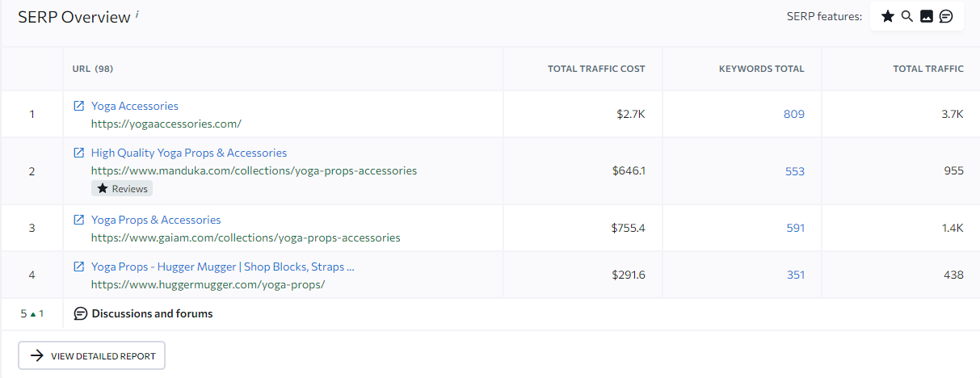Screen dimensions: 980x378
Task: Click the star SERP feature icon
Action: point(887,16)
